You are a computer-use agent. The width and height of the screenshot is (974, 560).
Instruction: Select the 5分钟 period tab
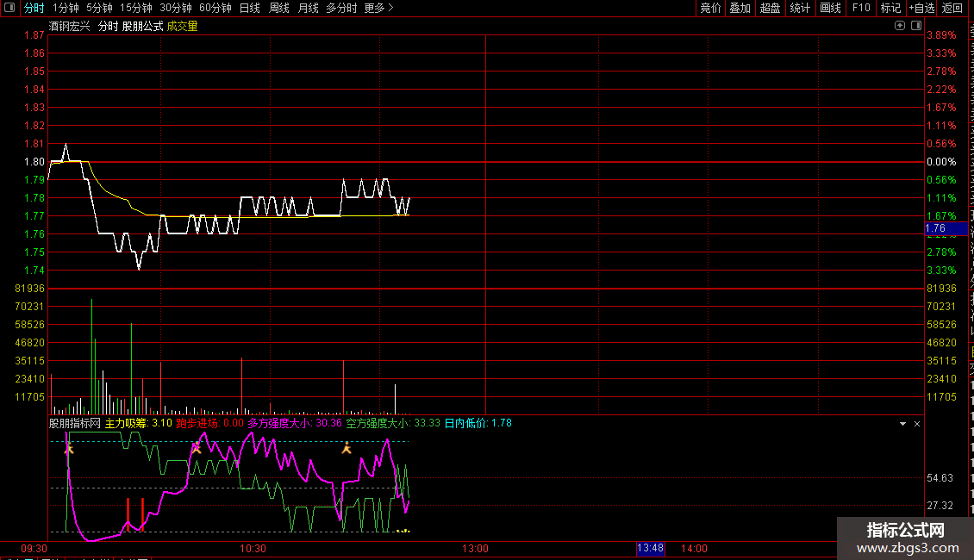(x=99, y=8)
